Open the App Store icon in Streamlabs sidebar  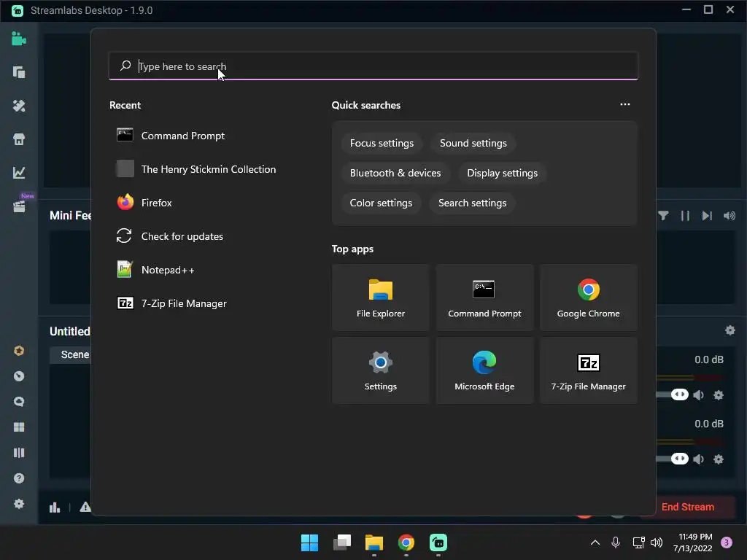point(18,139)
